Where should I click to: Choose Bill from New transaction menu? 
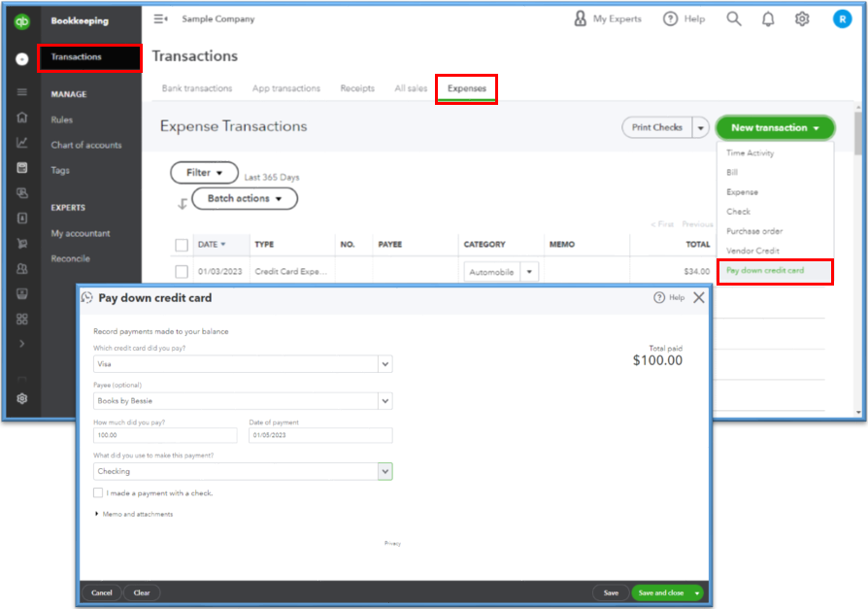pyautogui.click(x=732, y=172)
